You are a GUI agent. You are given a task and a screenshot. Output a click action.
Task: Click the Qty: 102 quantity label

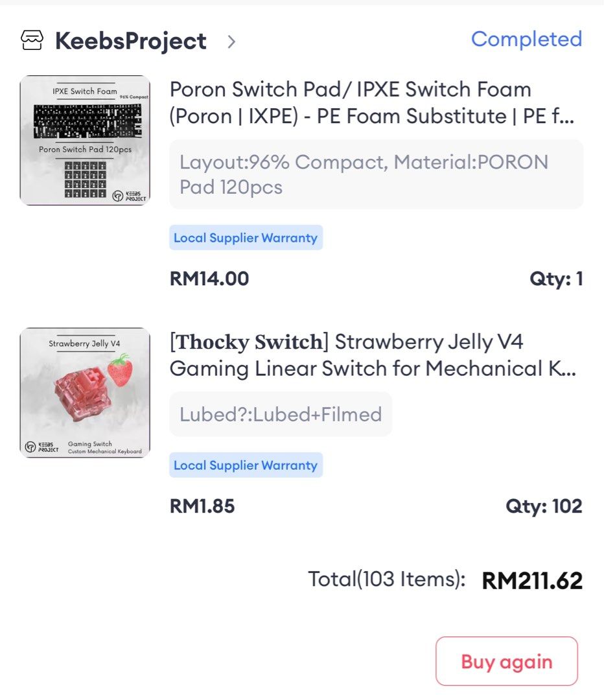point(546,506)
